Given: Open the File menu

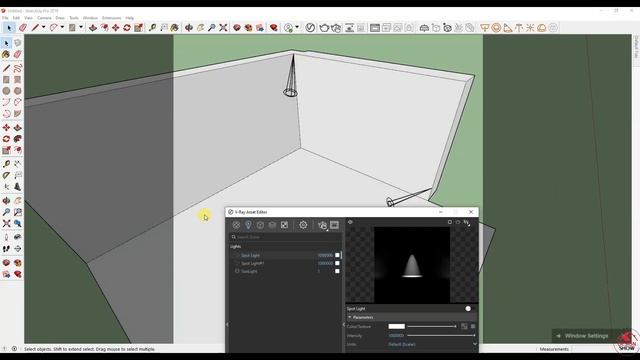Looking at the screenshot, I should [5, 18].
